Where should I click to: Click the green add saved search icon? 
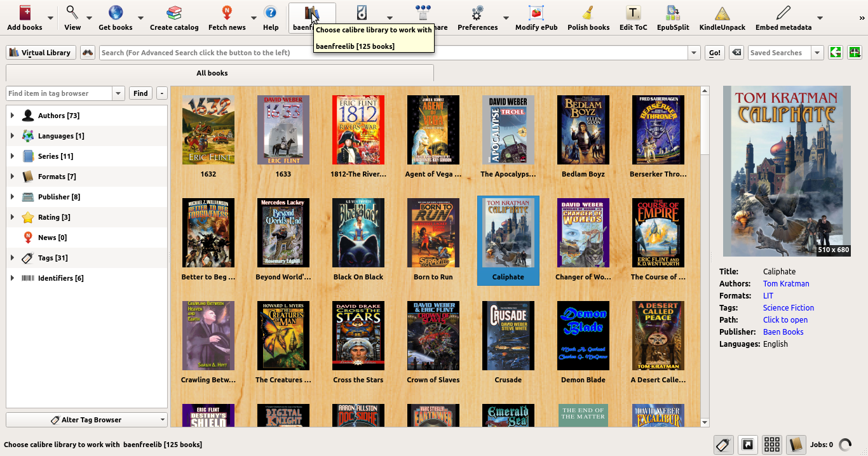pos(854,53)
